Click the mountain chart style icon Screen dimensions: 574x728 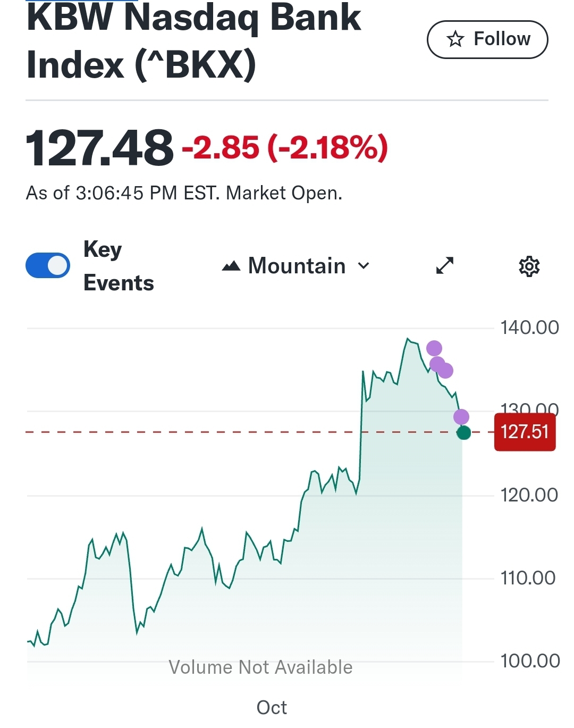231,266
